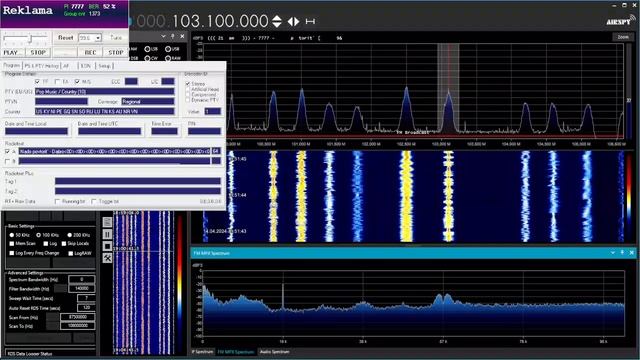Viewport: 640px width, 360px height.
Task: Click the Sweep Wait Time input
Action: [86, 298]
